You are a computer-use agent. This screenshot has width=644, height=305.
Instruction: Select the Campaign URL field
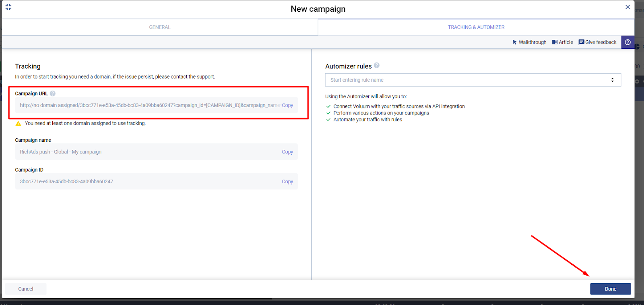point(157,105)
